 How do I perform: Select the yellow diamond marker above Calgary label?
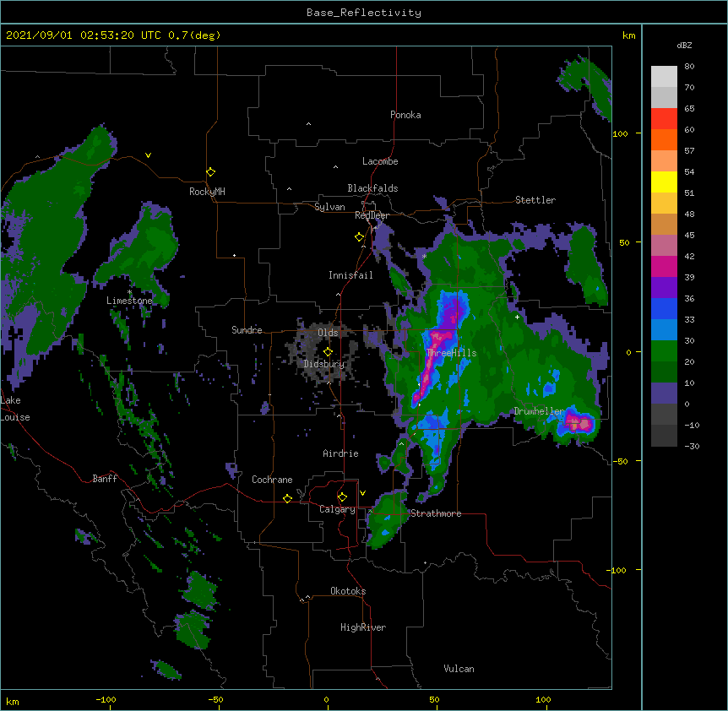point(342,497)
